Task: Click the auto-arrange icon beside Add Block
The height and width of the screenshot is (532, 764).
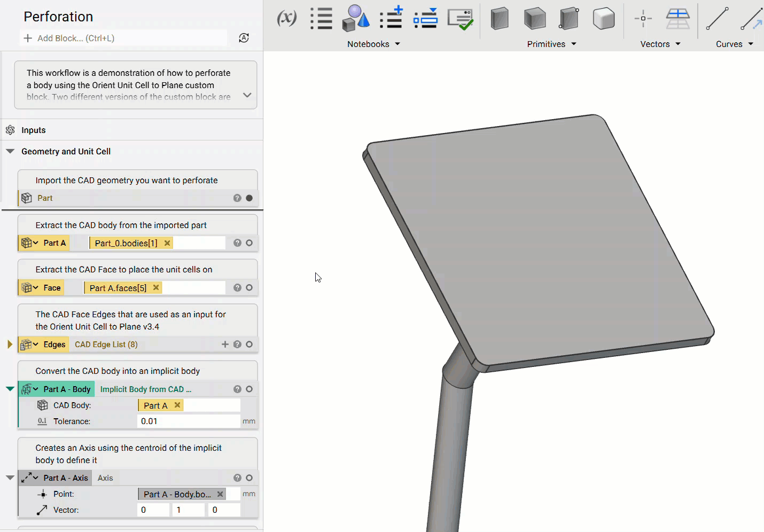Action: (x=244, y=38)
